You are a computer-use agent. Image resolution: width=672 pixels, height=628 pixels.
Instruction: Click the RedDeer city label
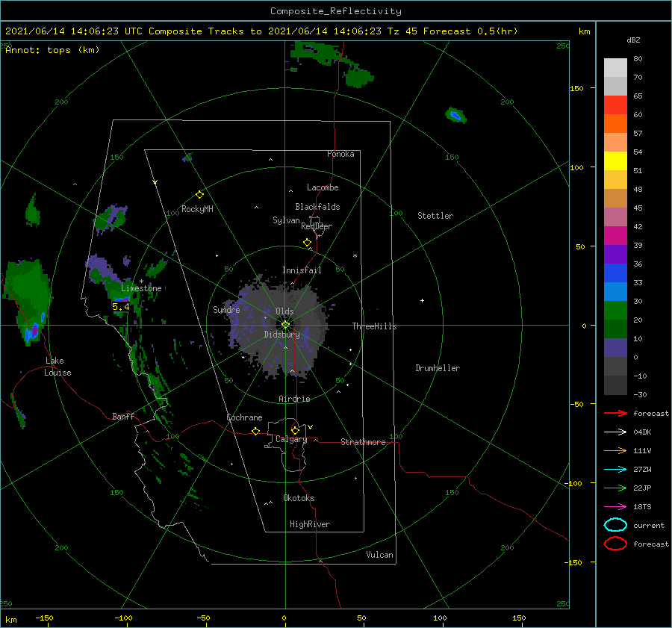pyautogui.click(x=317, y=226)
